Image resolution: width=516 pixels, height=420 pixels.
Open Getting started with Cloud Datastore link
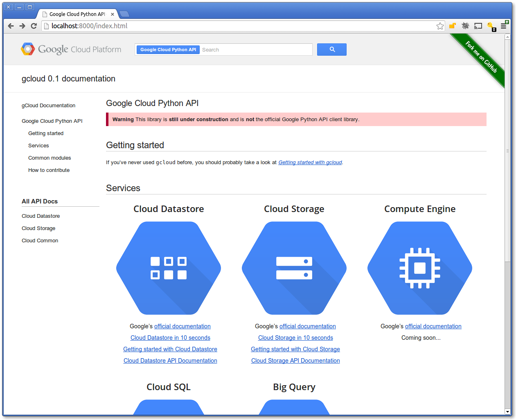170,349
